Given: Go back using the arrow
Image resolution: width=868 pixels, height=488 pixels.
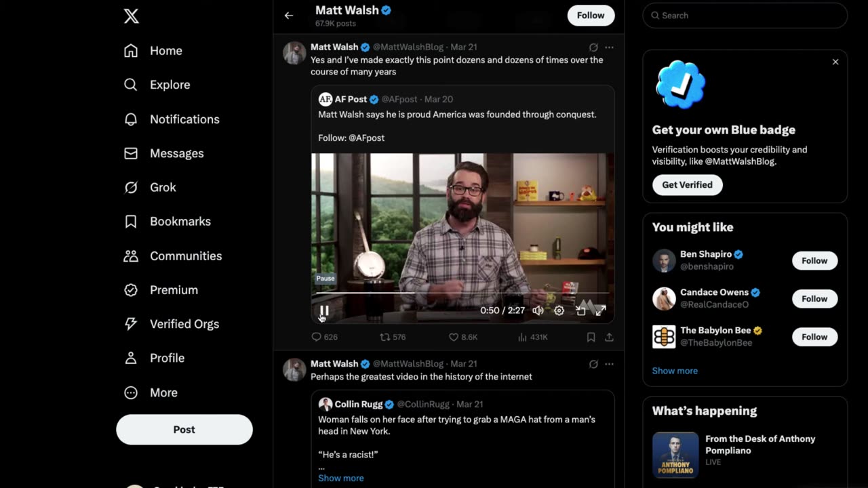Looking at the screenshot, I should point(289,16).
